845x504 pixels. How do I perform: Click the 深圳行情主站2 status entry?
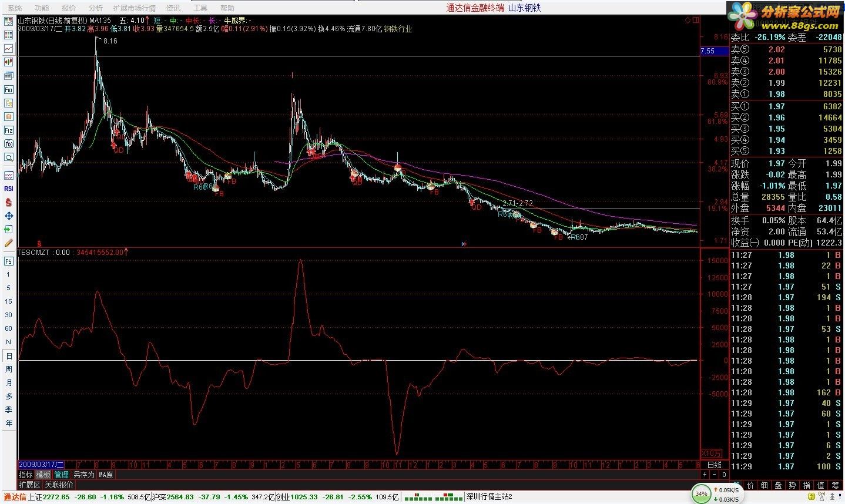click(489, 497)
